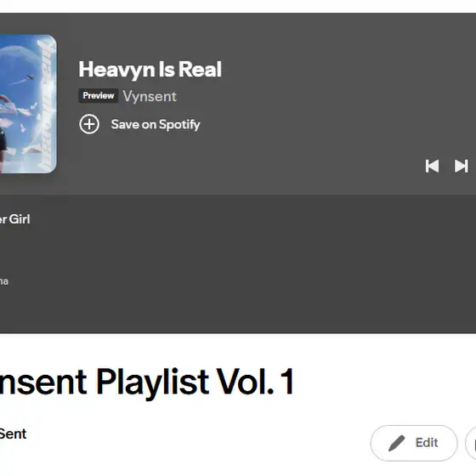Click the author name ending in "Sent"
The image size is (476, 476).
pyautogui.click(x=13, y=433)
